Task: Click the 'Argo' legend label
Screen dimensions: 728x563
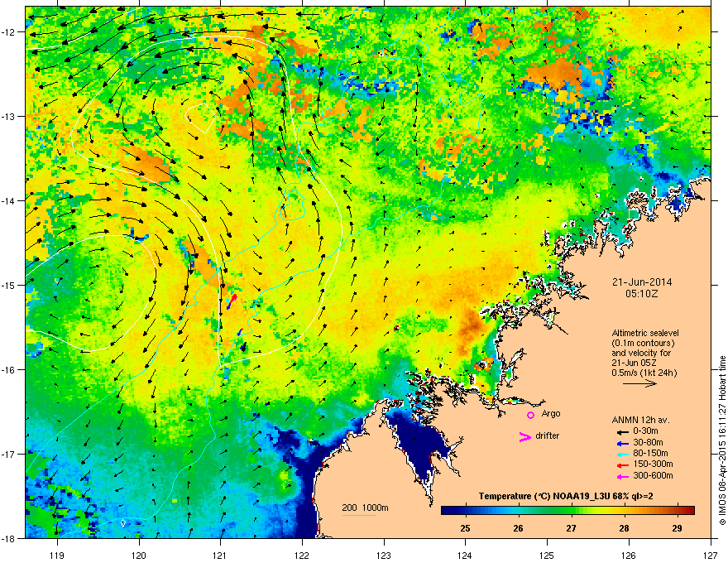Action: coord(551,414)
